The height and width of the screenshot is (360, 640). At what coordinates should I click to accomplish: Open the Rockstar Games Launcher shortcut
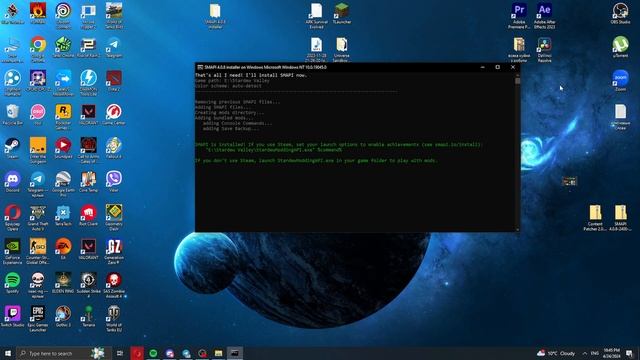click(x=63, y=117)
